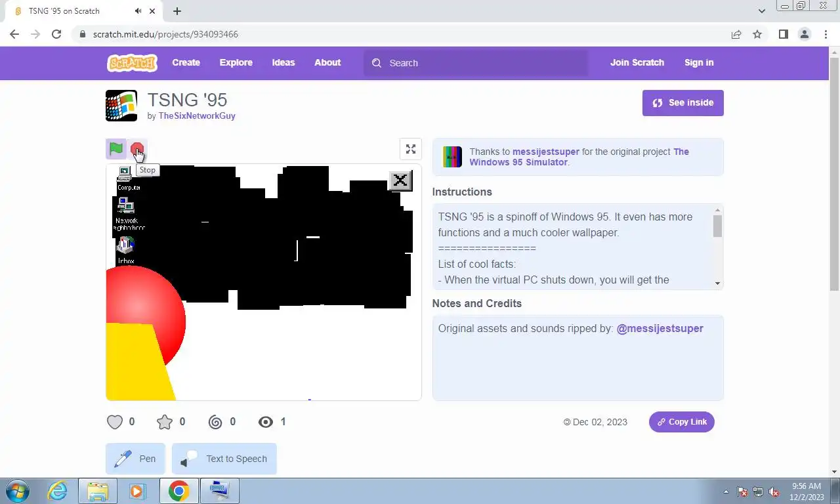The image size is (840, 504).
Task: Click the original project remix thumbnail
Action: (x=452, y=157)
